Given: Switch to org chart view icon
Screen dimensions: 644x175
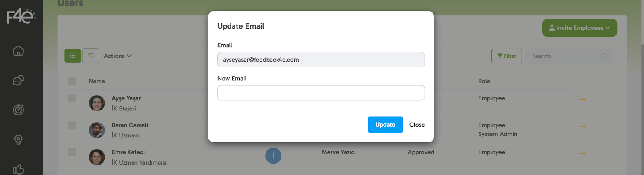Looking at the screenshot, I should (x=91, y=56).
